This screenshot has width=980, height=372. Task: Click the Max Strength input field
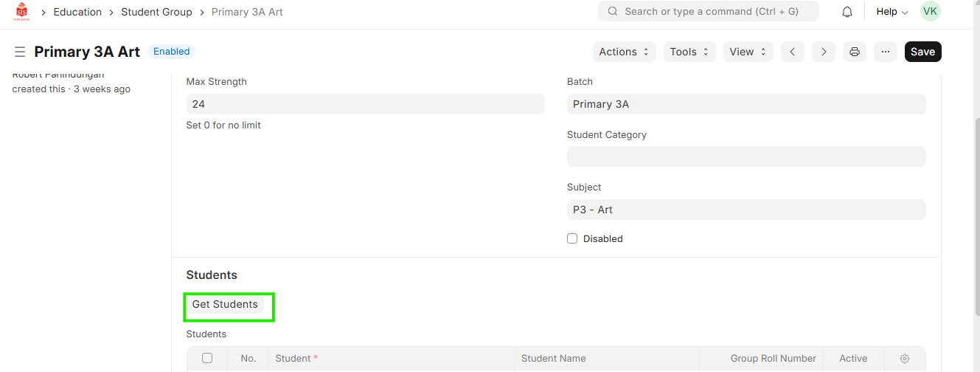tap(365, 104)
